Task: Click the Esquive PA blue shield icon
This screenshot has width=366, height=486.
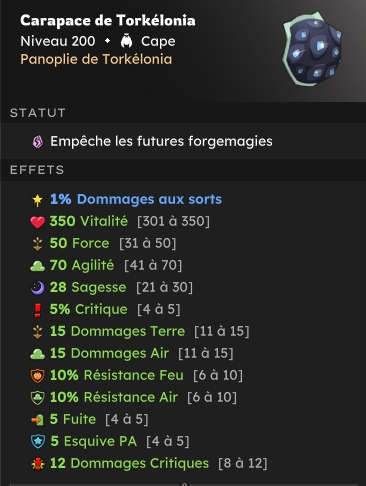Action: pos(38,441)
